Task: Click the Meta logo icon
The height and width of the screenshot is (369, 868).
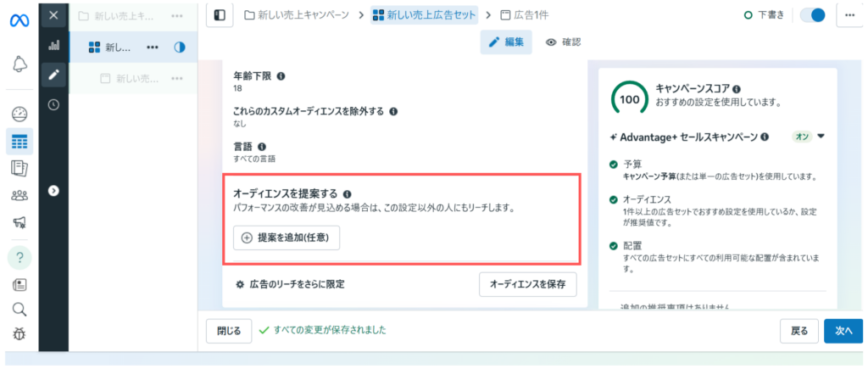Action: coord(19,20)
